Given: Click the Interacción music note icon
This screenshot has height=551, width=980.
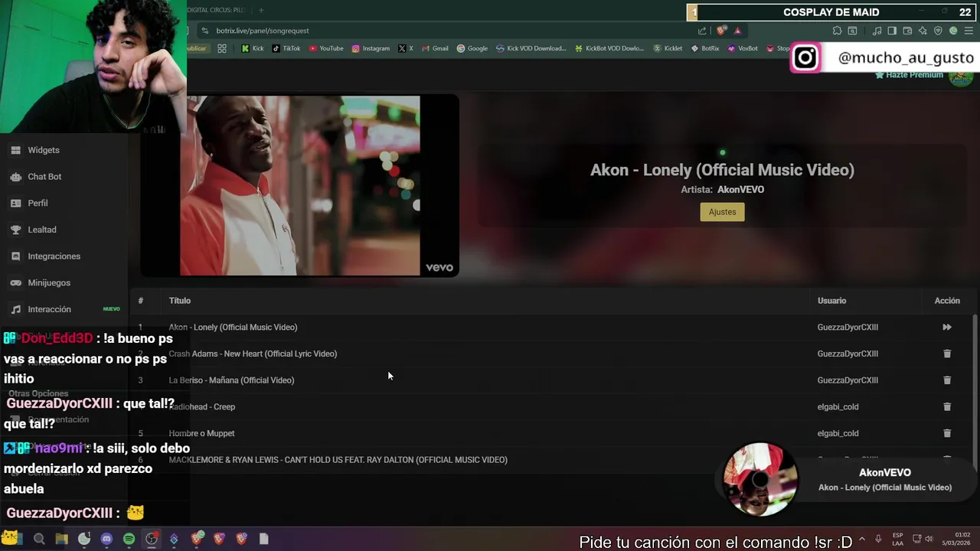Looking at the screenshot, I should (15, 309).
